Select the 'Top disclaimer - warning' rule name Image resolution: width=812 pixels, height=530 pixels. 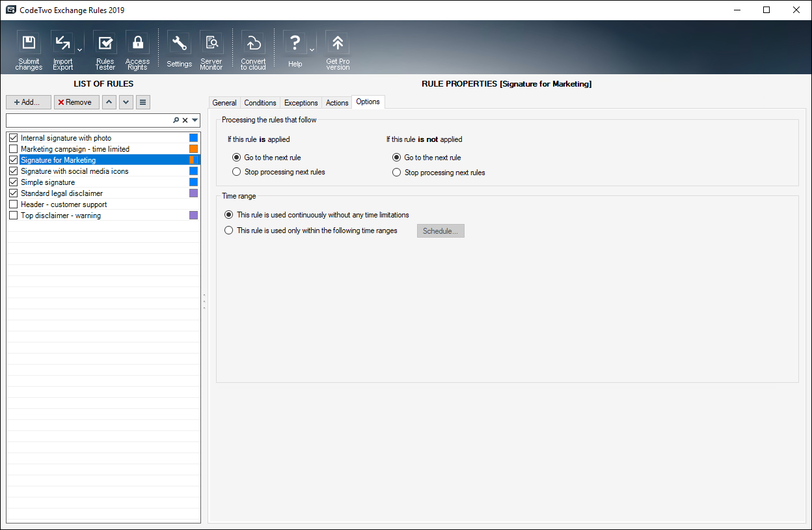[x=61, y=216]
